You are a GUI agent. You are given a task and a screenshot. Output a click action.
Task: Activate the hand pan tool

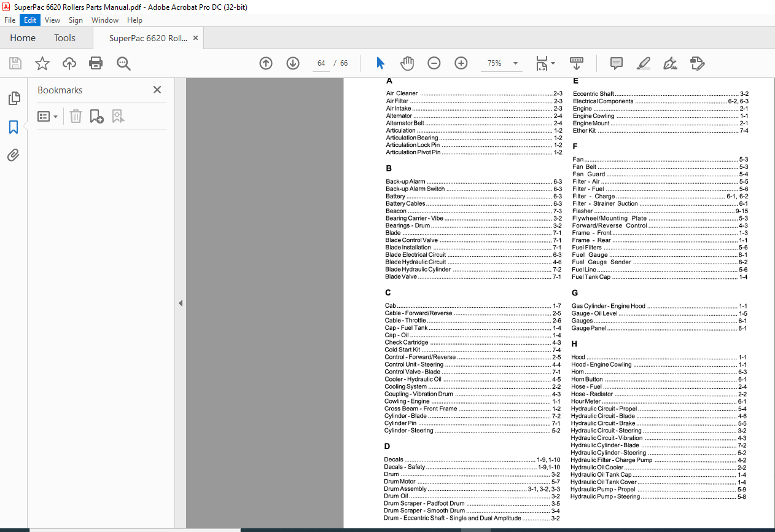coord(407,63)
